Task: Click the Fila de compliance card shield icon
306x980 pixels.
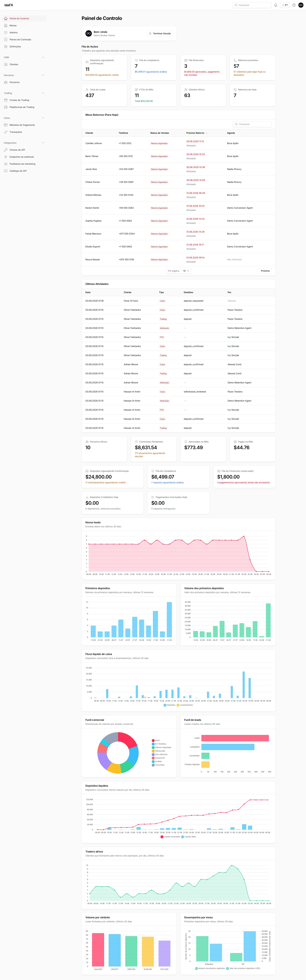Action: [x=136, y=60]
